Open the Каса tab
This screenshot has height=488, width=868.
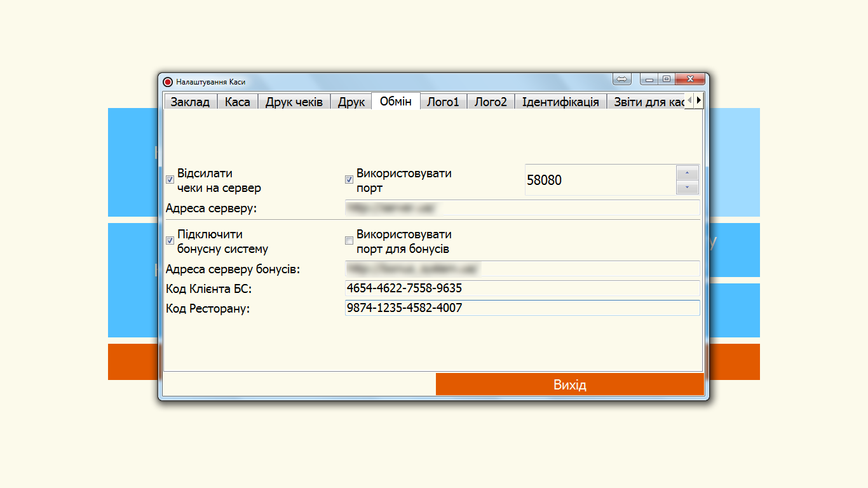click(237, 102)
